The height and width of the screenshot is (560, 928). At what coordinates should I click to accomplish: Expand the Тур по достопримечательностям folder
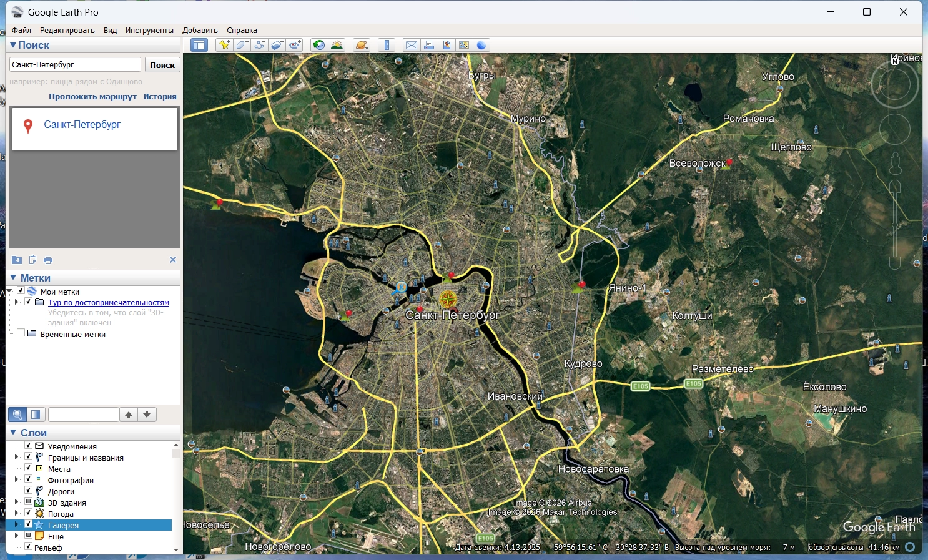[17, 302]
